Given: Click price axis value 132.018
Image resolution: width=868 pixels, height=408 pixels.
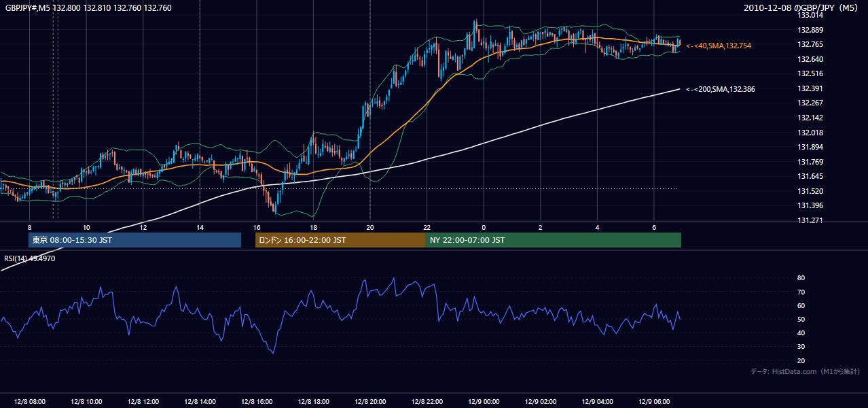Looking at the screenshot, I should coord(810,133).
